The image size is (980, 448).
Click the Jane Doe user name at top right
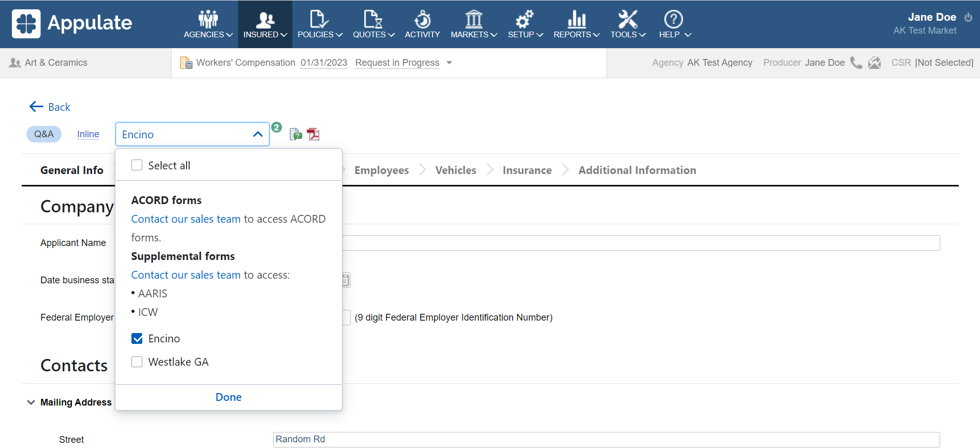pyautogui.click(x=932, y=17)
